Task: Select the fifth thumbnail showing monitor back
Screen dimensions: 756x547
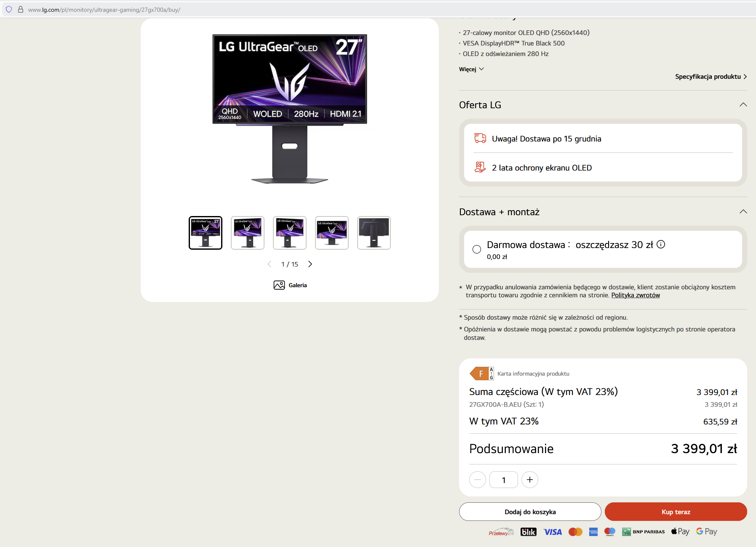Action: [x=374, y=233]
